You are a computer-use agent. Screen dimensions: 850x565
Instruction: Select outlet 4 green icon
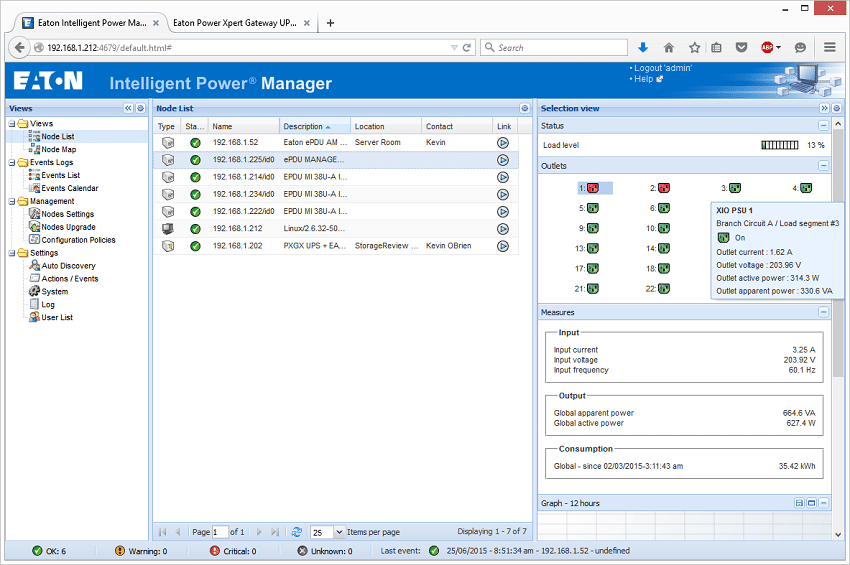pos(806,188)
